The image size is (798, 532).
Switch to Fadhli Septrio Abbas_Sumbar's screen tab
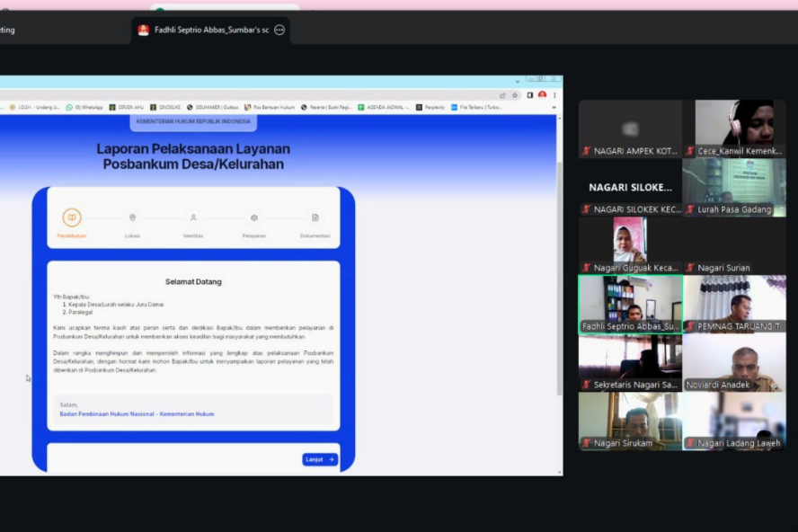tap(210, 30)
